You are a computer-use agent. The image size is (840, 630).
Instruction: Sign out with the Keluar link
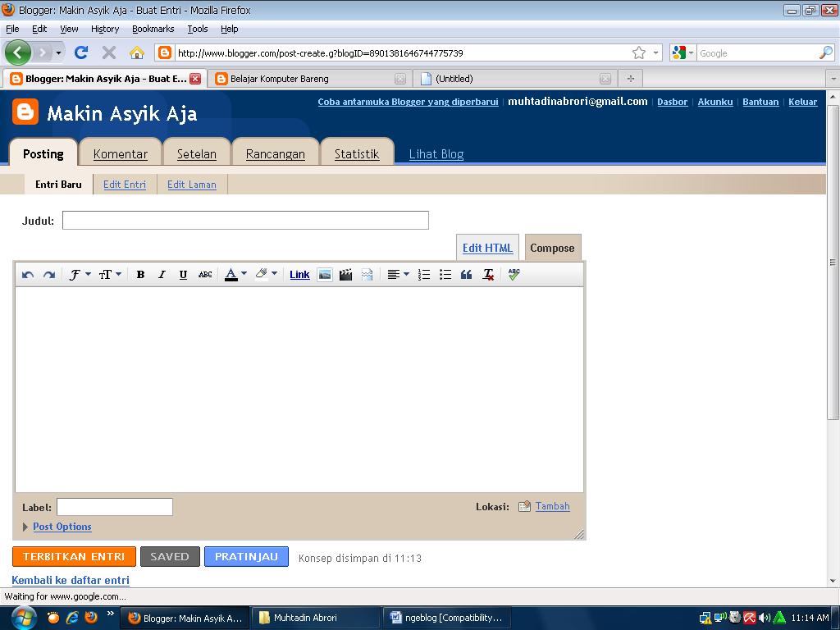click(x=802, y=102)
